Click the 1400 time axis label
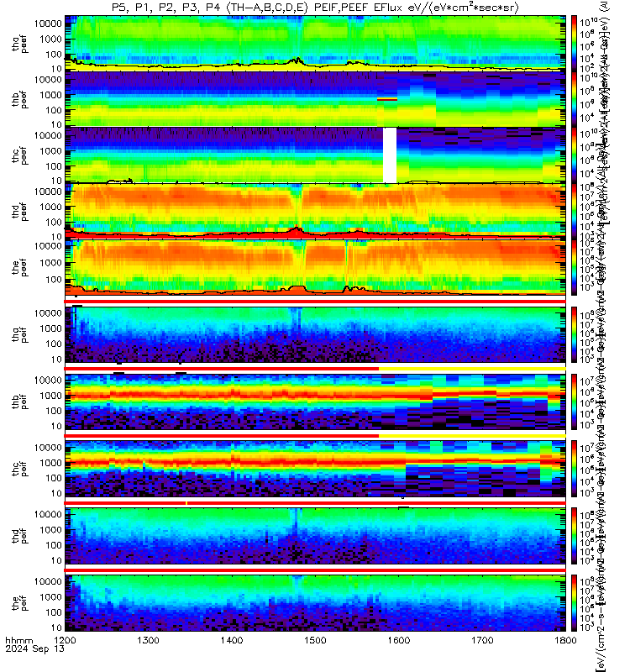Image resolution: width=630 pixels, height=672 pixels. coord(232,640)
